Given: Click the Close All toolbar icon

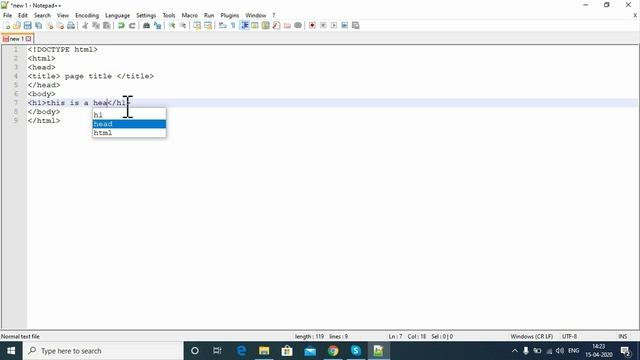Looking at the screenshot, I should click(x=60, y=25).
